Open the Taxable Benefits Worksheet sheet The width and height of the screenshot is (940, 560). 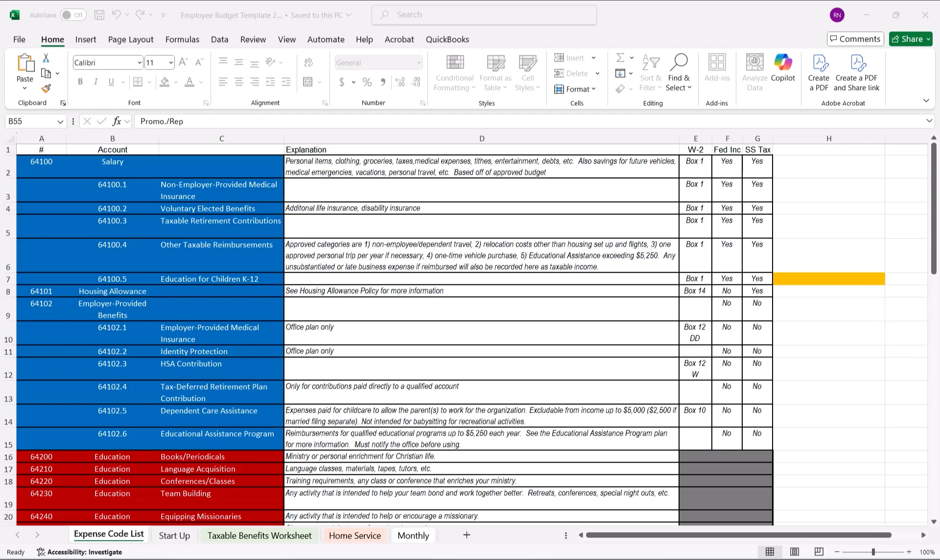pyautogui.click(x=259, y=535)
